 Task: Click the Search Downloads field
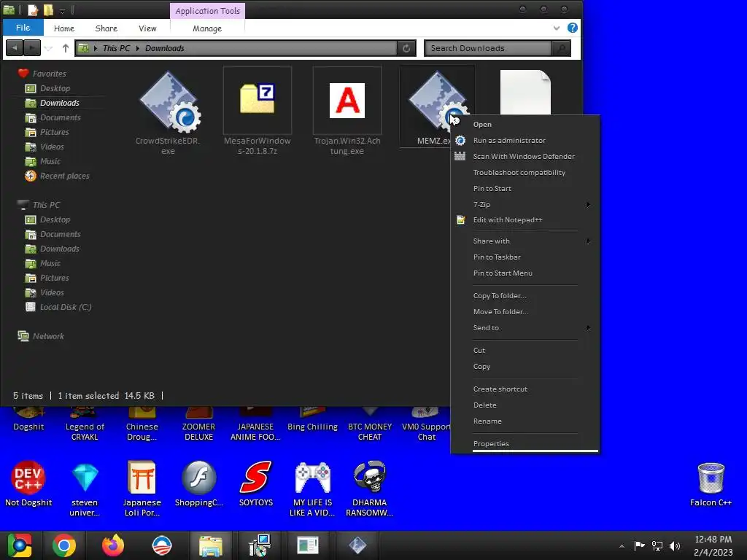(x=488, y=48)
